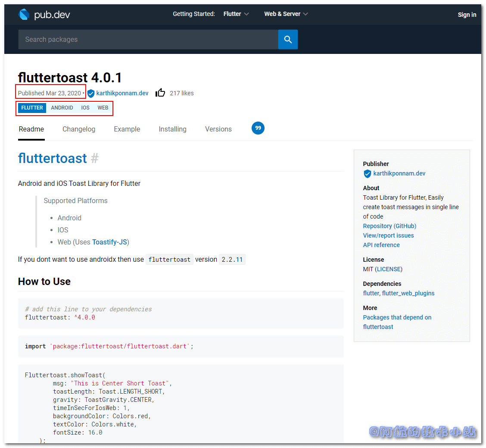Click the Fluttertoast.showToast( code line
Screen dimensions: 486x448
[65, 375]
